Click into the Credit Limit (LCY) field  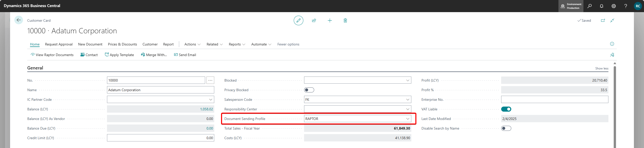click(160, 138)
